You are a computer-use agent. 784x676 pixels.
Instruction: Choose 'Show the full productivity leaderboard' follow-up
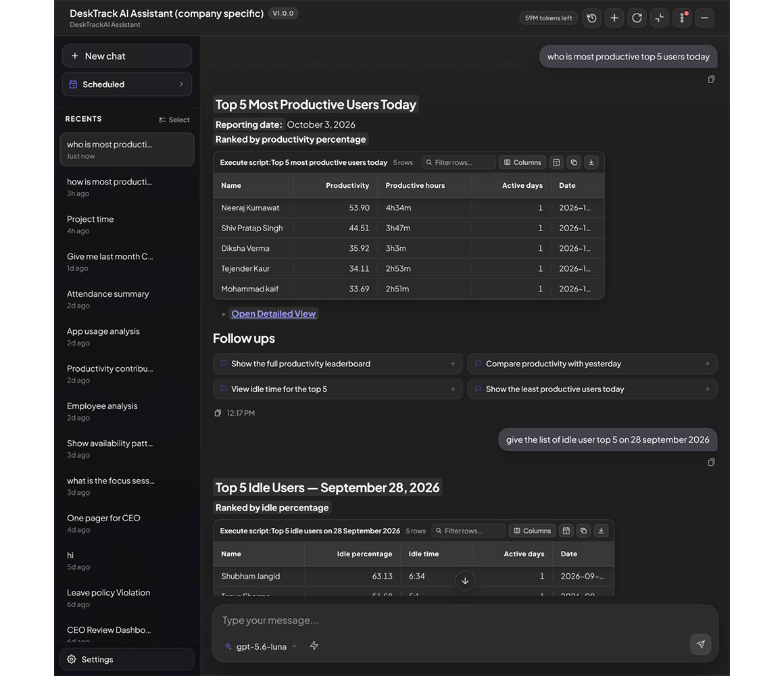point(337,364)
